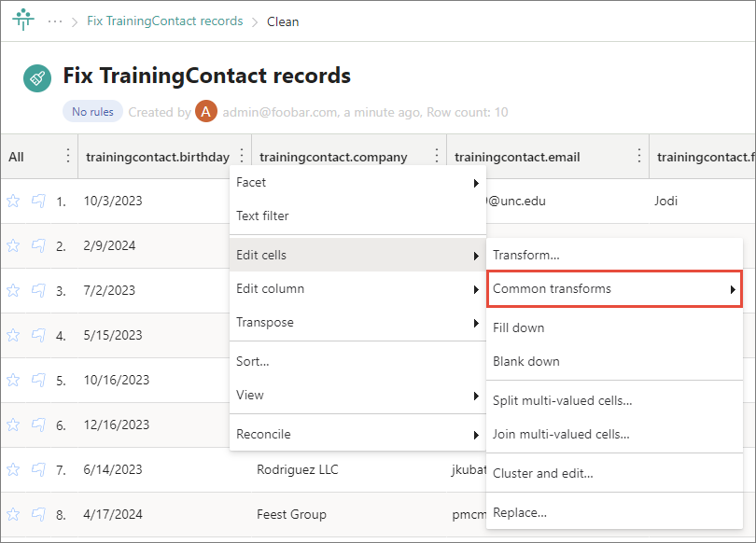Choose Text filter from the menu

[x=263, y=216]
